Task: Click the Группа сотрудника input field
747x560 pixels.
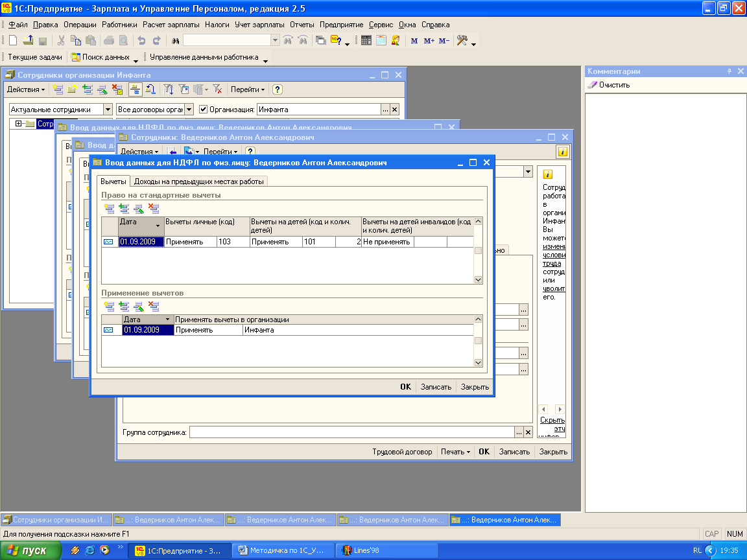Action: pyautogui.click(x=351, y=432)
